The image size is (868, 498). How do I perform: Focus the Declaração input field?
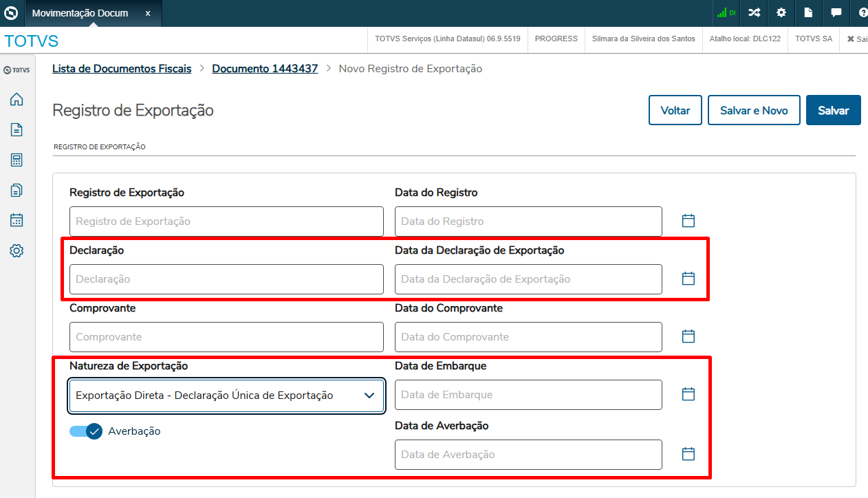226,279
